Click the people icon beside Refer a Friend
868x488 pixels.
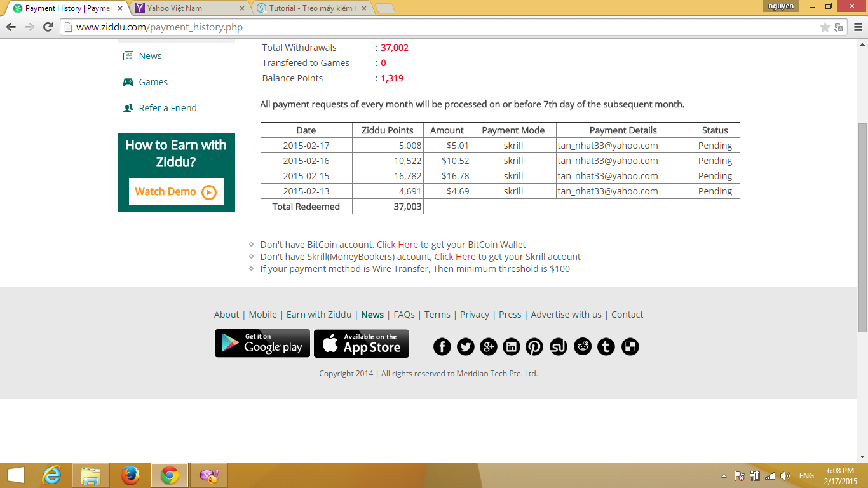(x=128, y=108)
